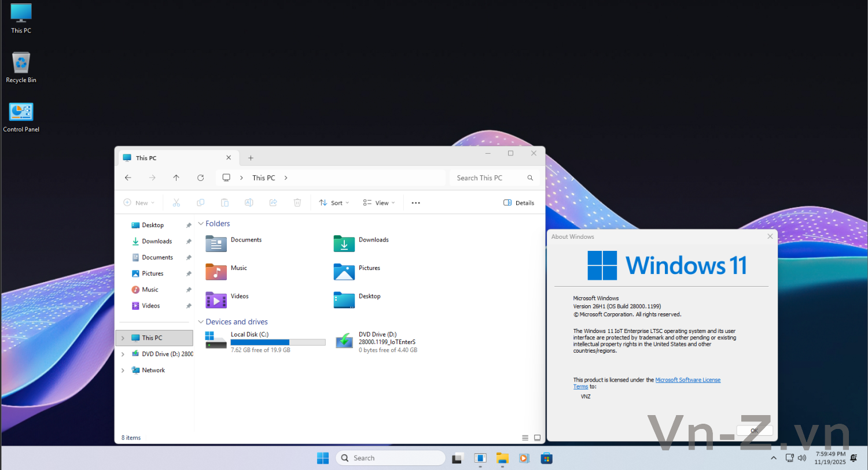Open the Recycle Bin desktop icon

[21, 64]
